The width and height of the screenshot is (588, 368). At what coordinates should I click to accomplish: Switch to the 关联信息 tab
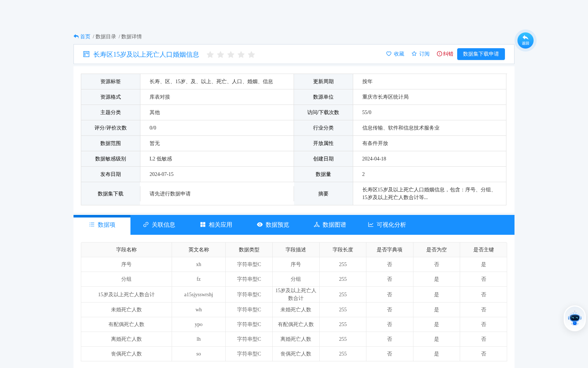tap(159, 225)
